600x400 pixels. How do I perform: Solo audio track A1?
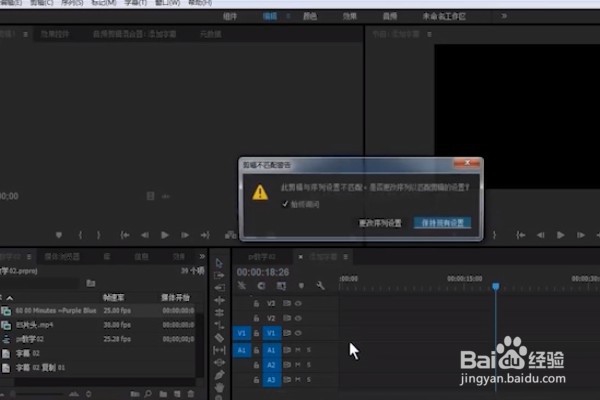309,350
